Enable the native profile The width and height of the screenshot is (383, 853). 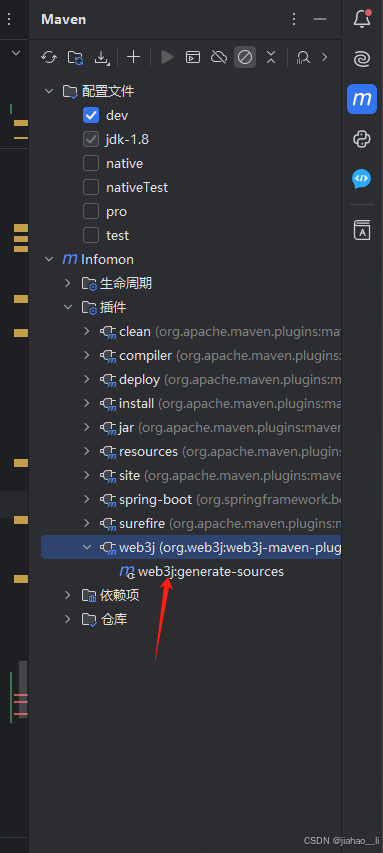tap(91, 163)
